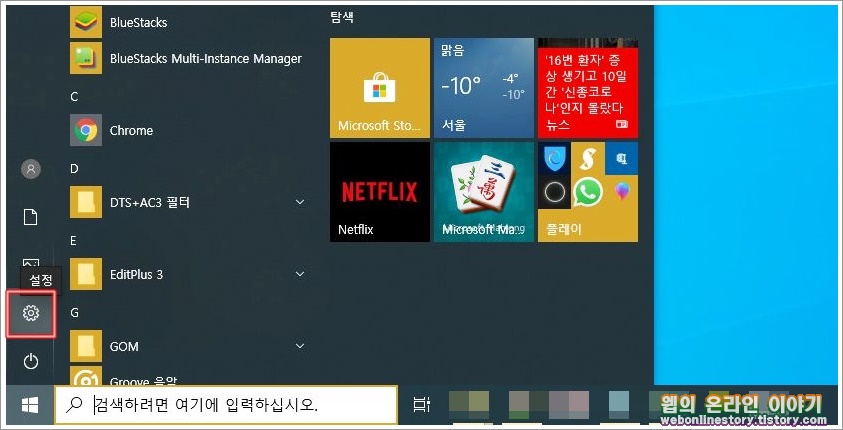Open Task View on the taskbar

(x=422, y=405)
